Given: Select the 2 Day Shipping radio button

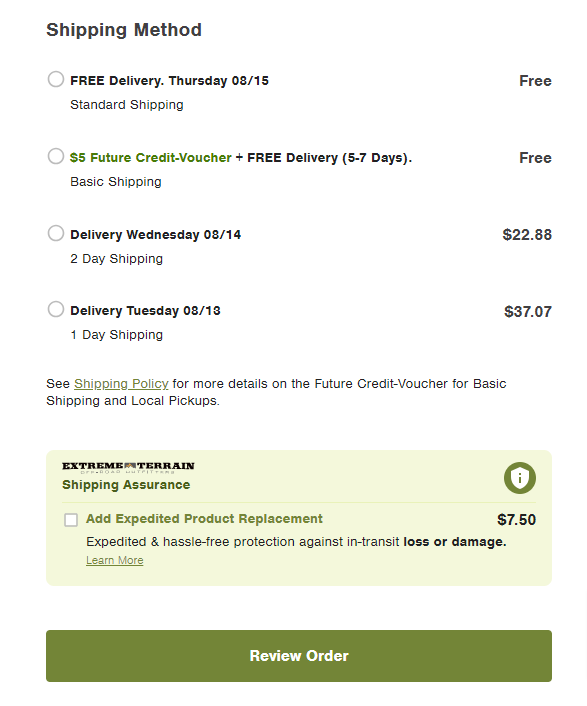Looking at the screenshot, I should pyautogui.click(x=56, y=233).
